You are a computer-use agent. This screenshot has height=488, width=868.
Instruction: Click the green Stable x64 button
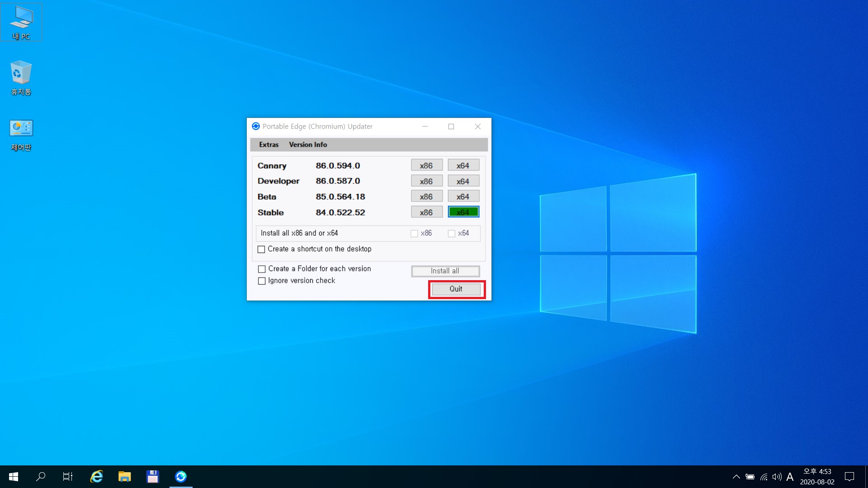463,212
